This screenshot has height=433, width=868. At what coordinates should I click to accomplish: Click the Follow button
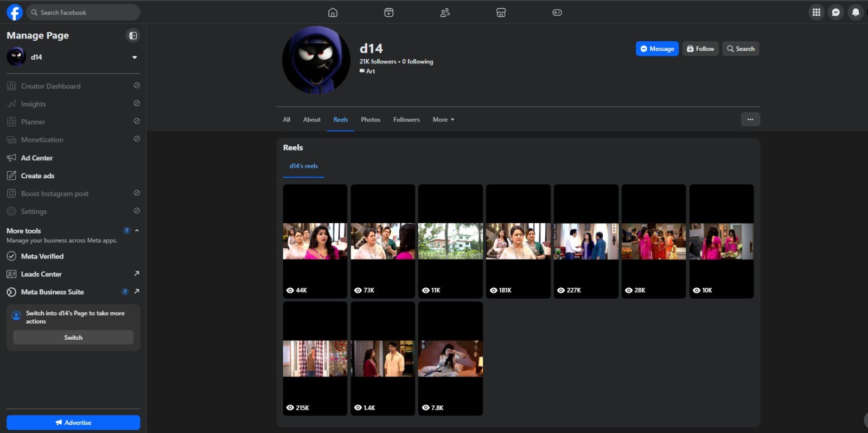[x=700, y=49]
